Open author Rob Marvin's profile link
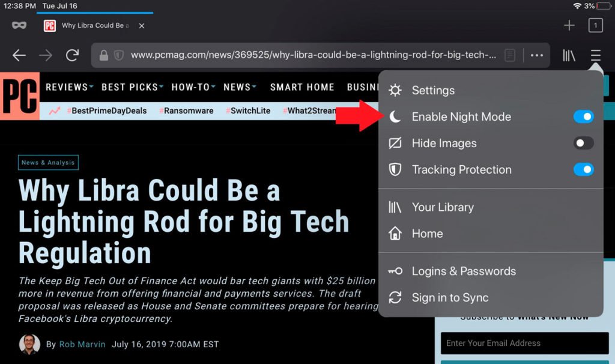The height and width of the screenshot is (364, 615). (82, 344)
